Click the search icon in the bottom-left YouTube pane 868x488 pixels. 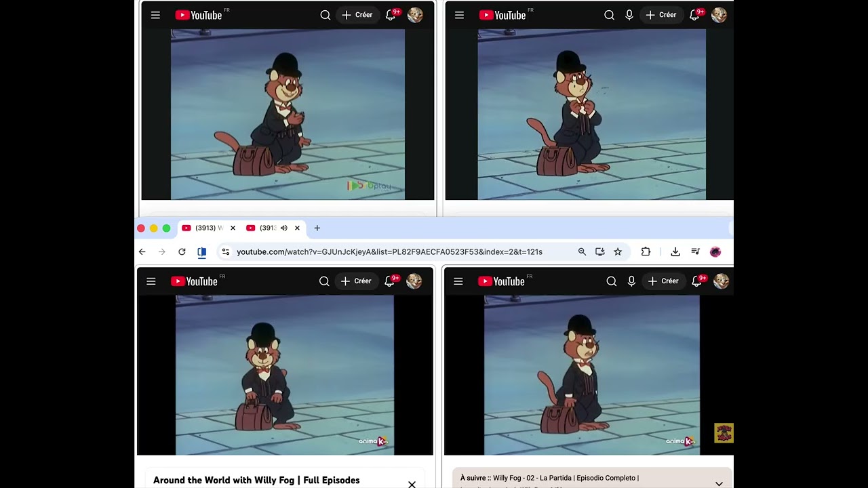(x=324, y=281)
